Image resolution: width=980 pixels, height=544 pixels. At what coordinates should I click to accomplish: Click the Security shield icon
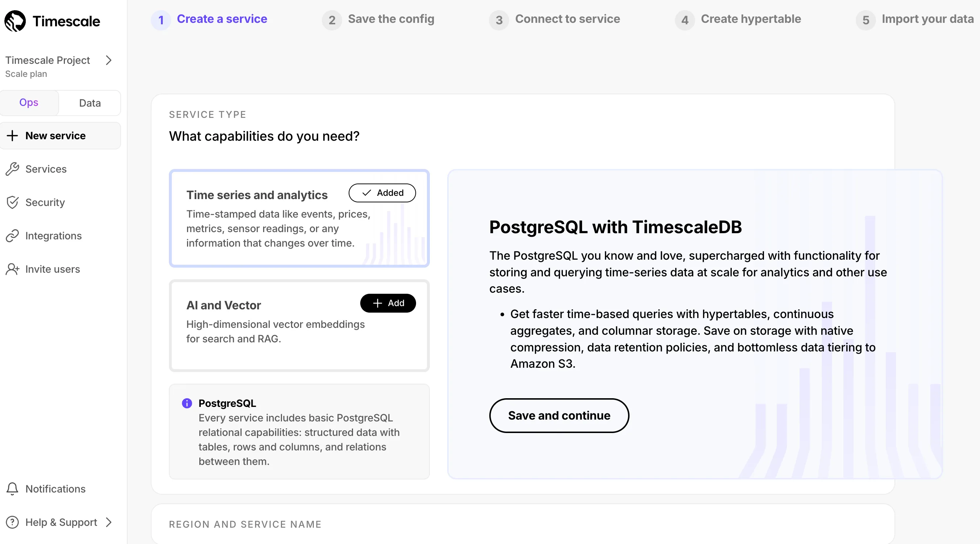[x=12, y=202]
